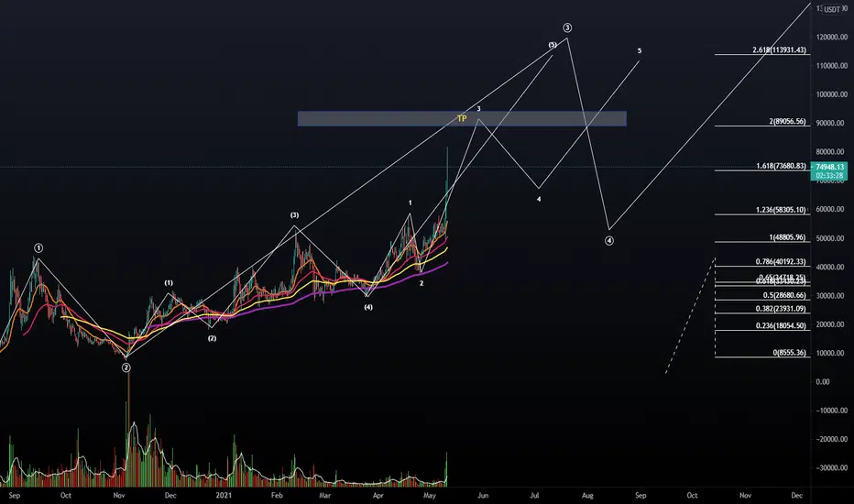This screenshot has height=504, width=854.
Task: Click the 2021 label on time axis
Action: (224, 495)
